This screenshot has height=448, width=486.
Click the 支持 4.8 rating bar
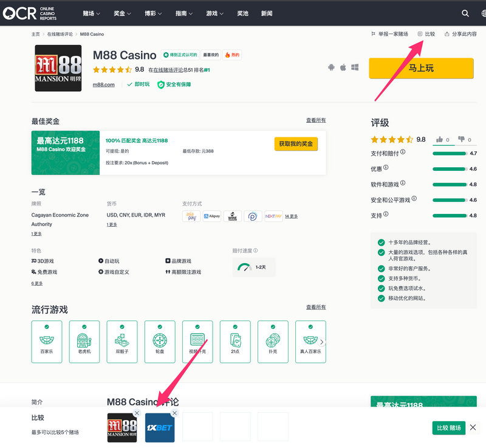450,215
